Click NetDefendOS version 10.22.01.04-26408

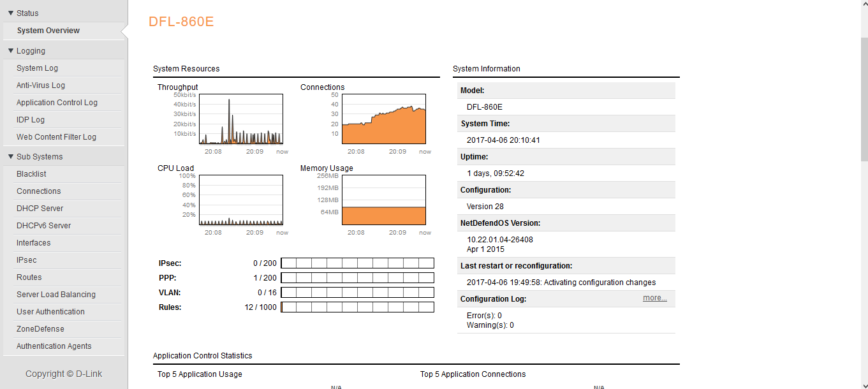(500, 240)
